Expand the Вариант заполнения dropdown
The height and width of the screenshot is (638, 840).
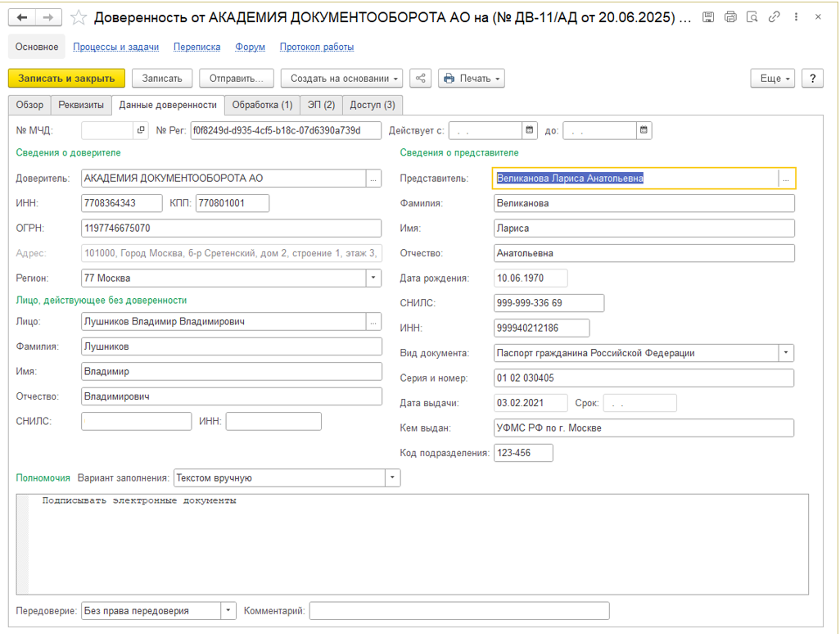click(x=392, y=477)
